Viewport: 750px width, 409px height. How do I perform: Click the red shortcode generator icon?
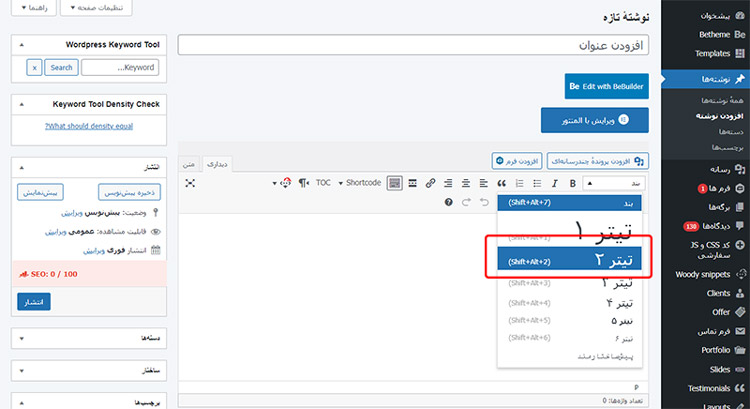(286, 183)
